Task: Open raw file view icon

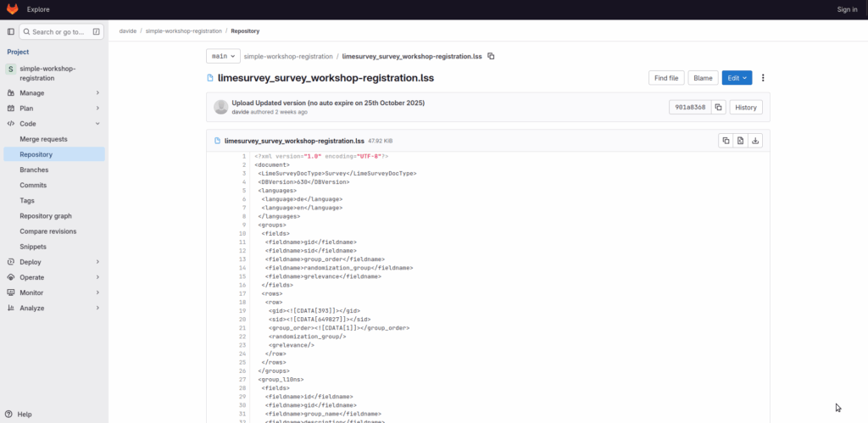Action: tap(740, 141)
